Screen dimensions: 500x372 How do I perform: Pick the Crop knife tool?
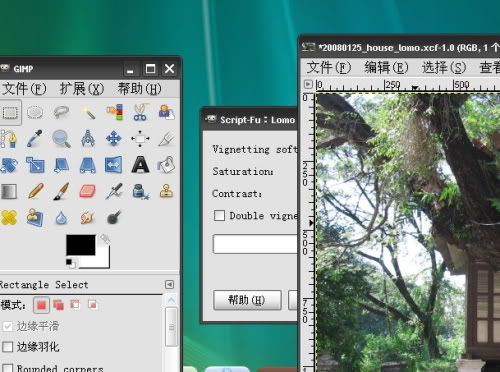166,139
